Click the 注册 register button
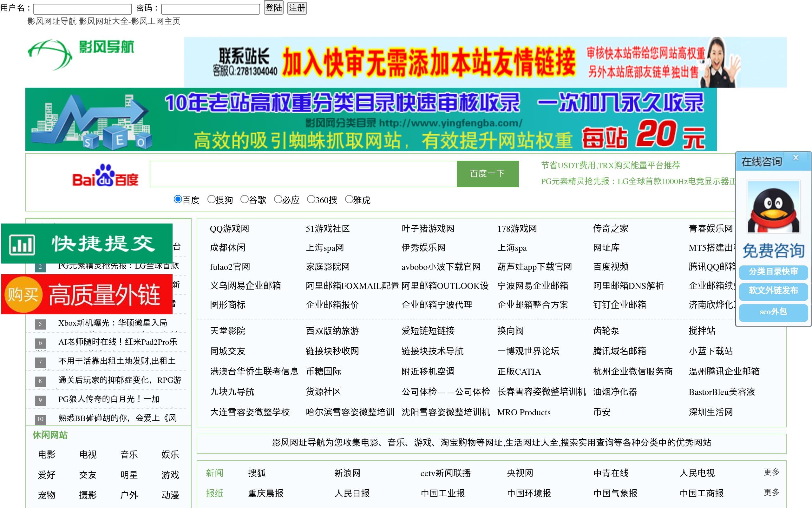Screen dimensions: 812x508 click(297, 8)
